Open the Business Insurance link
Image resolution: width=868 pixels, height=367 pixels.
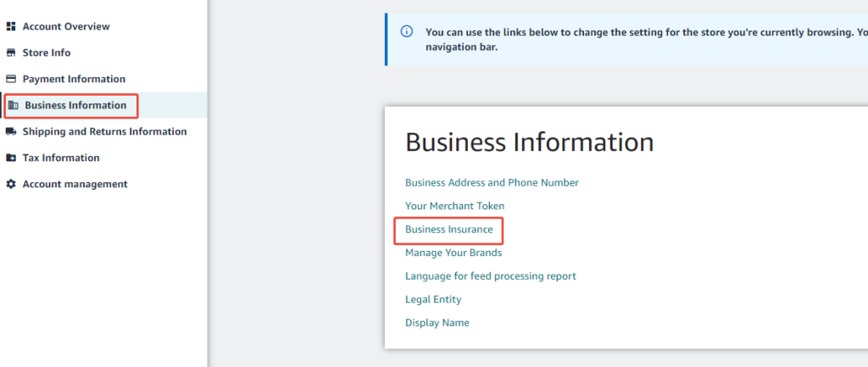coord(448,230)
